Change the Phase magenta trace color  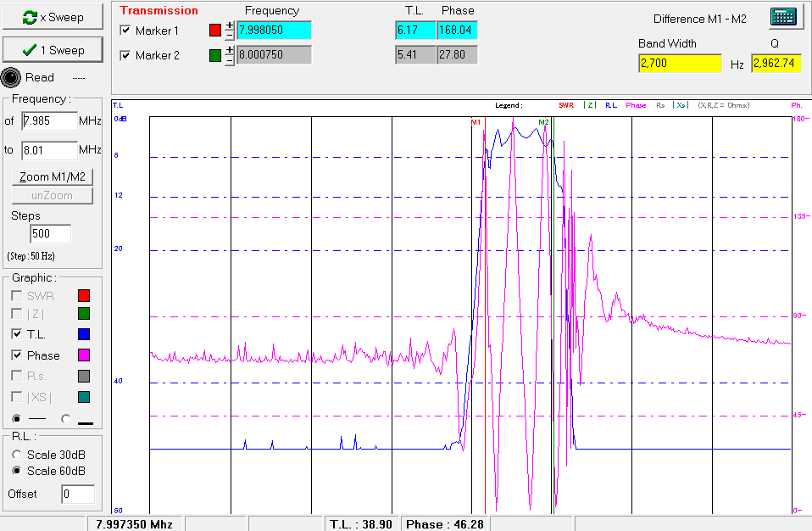point(83,355)
